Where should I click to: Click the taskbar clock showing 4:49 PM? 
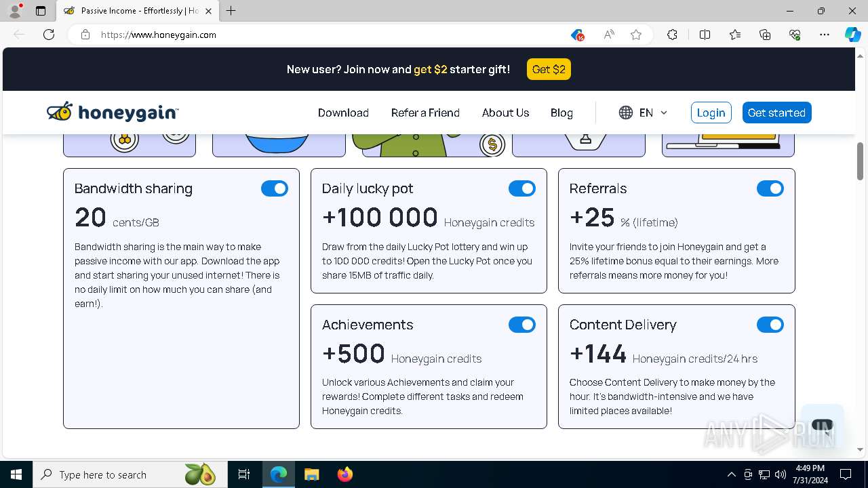click(x=810, y=474)
